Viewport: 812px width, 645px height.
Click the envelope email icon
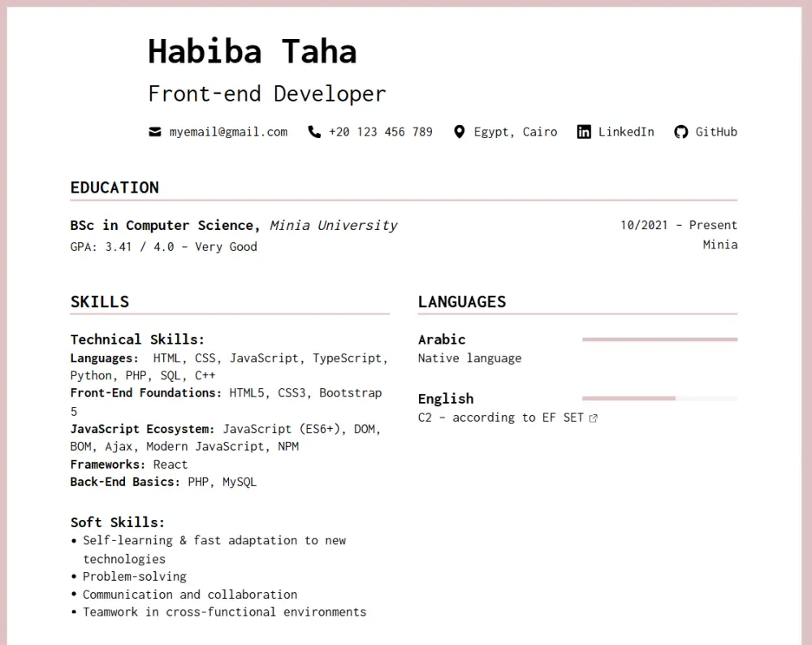click(154, 132)
